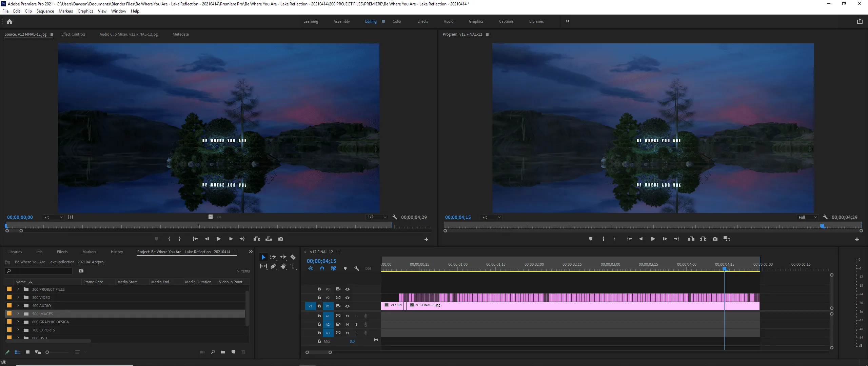Expand the 300 VIDEO bin
The image size is (868, 366).
[18, 297]
